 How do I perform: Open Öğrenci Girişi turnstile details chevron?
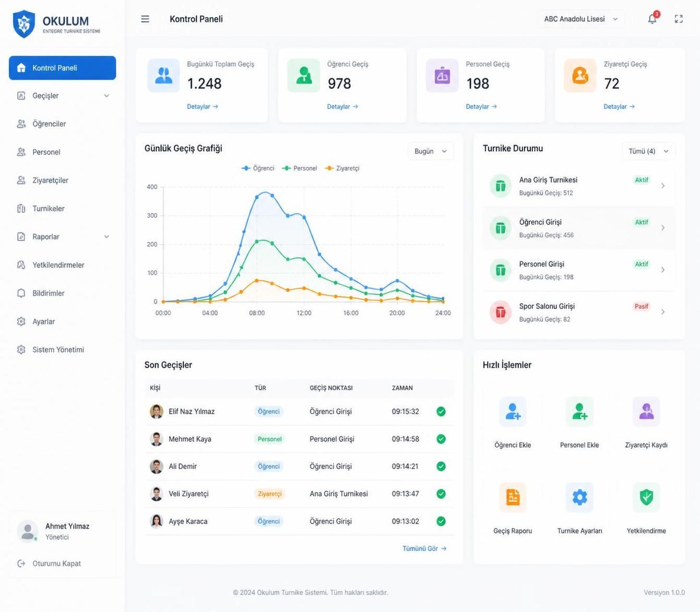[x=663, y=228]
